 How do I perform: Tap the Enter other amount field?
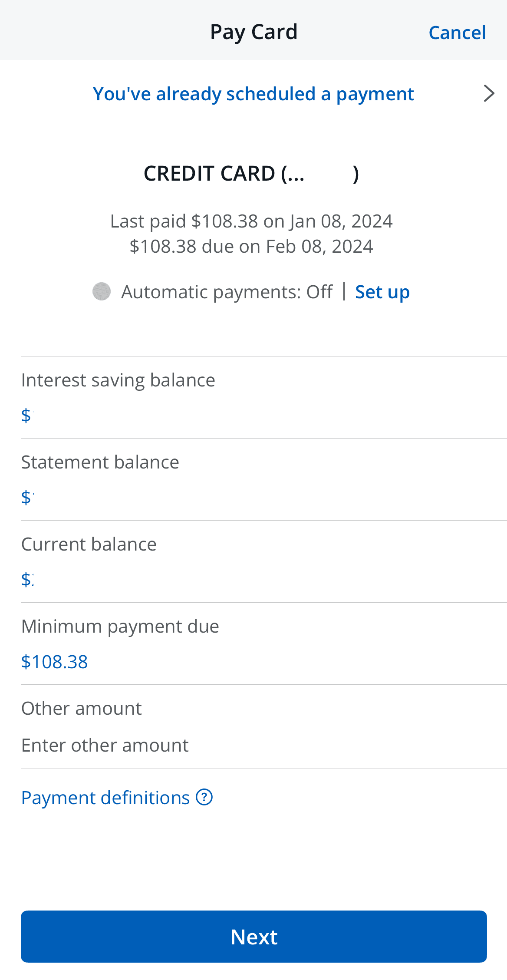(105, 744)
